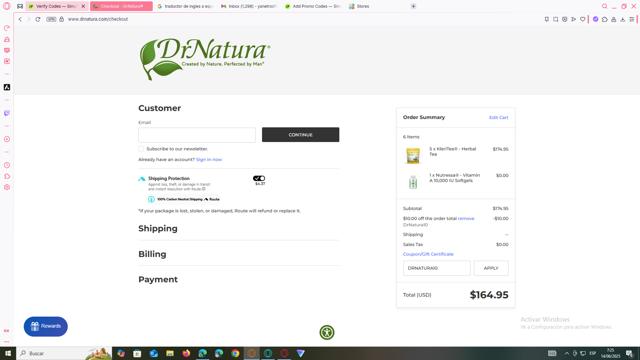Open File Explorer from the taskbar
The image size is (640, 360).
pyautogui.click(x=170, y=353)
